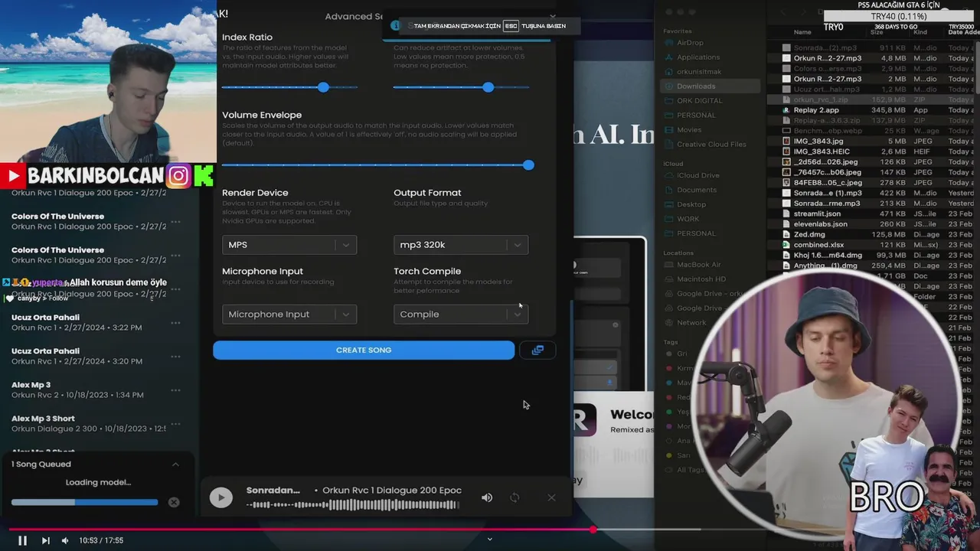Image resolution: width=980 pixels, height=551 pixels.
Task: Cancel the queued song loading
Action: point(174,502)
